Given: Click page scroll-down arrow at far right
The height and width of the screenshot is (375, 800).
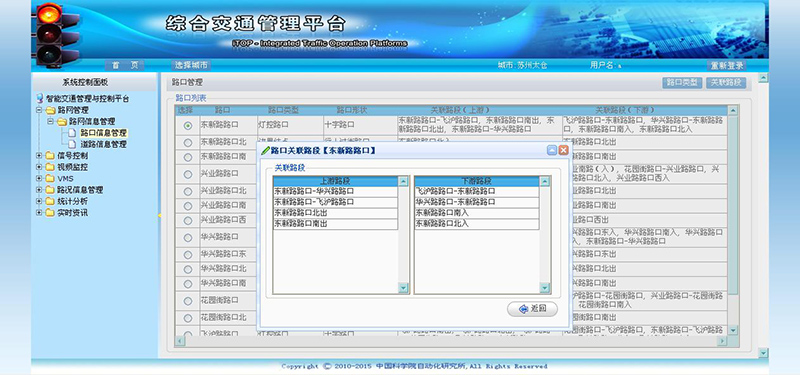Looking at the screenshot, I should [763, 353].
